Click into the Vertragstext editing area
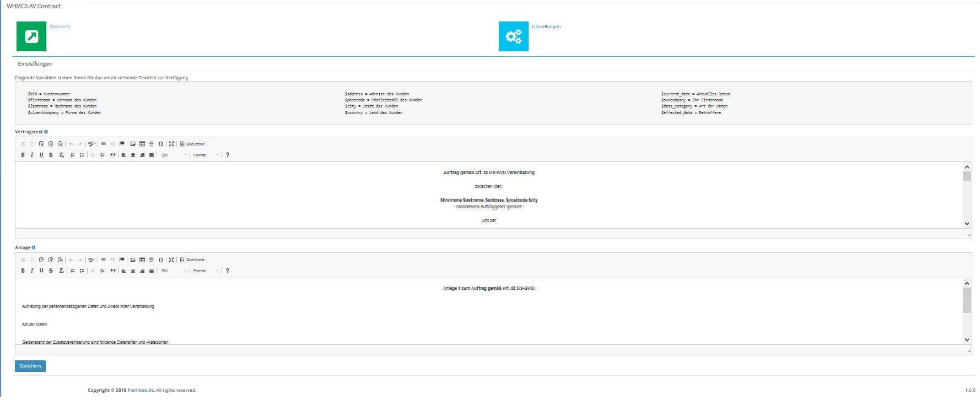This screenshot has height=400, width=980. pos(488,195)
